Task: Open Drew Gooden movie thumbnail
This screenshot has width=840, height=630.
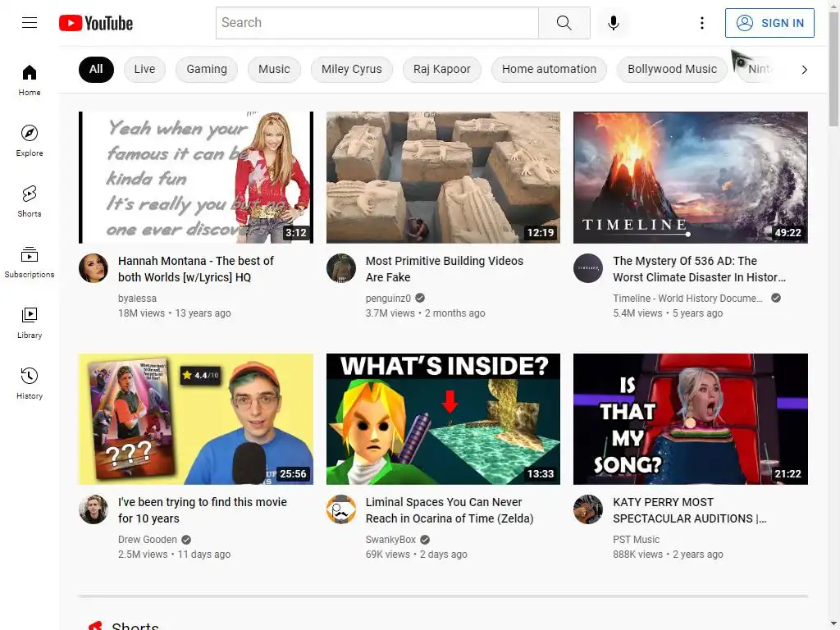Action: coord(196,419)
